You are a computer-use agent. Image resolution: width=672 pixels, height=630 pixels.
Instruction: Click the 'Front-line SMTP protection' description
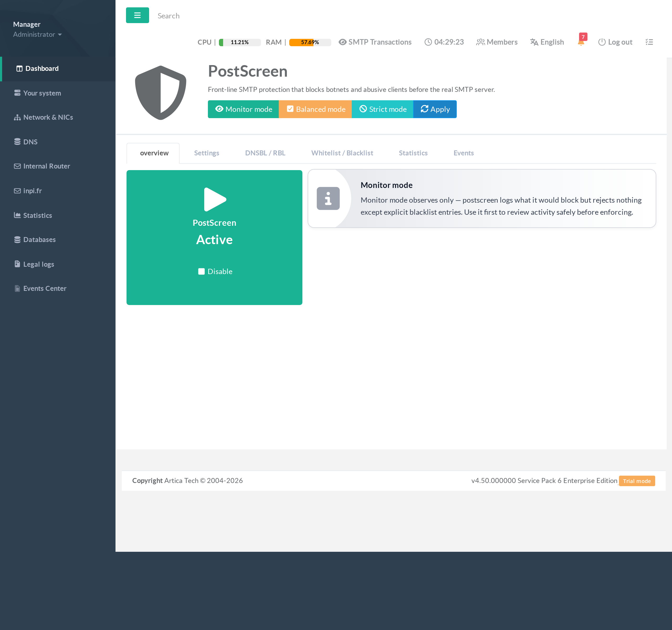[351, 90]
